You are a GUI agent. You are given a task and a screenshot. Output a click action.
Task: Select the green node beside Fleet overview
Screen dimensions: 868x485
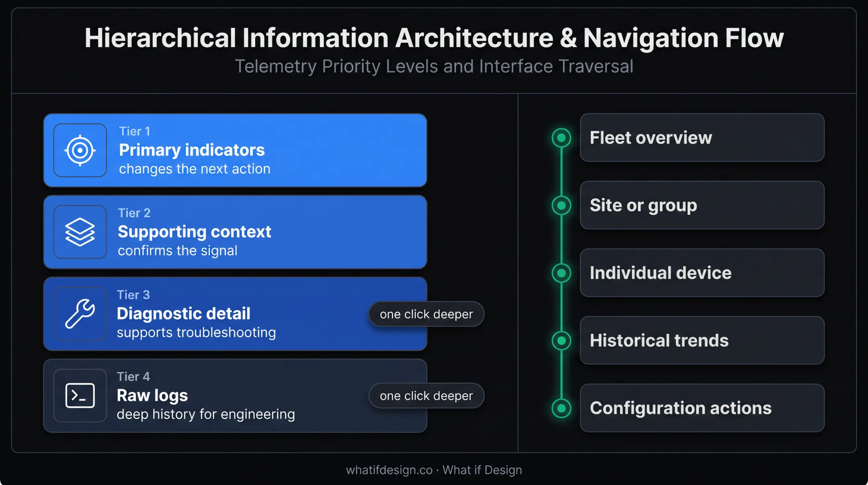pos(561,138)
